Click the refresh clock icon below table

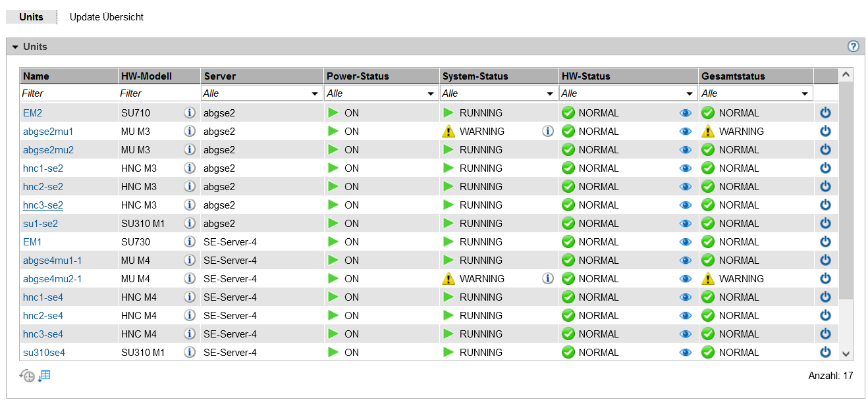(27, 376)
